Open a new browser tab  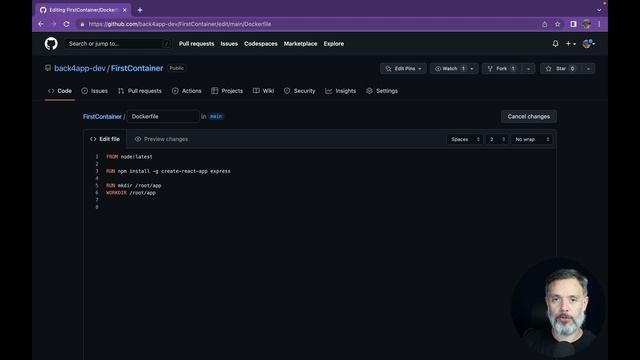point(140,10)
